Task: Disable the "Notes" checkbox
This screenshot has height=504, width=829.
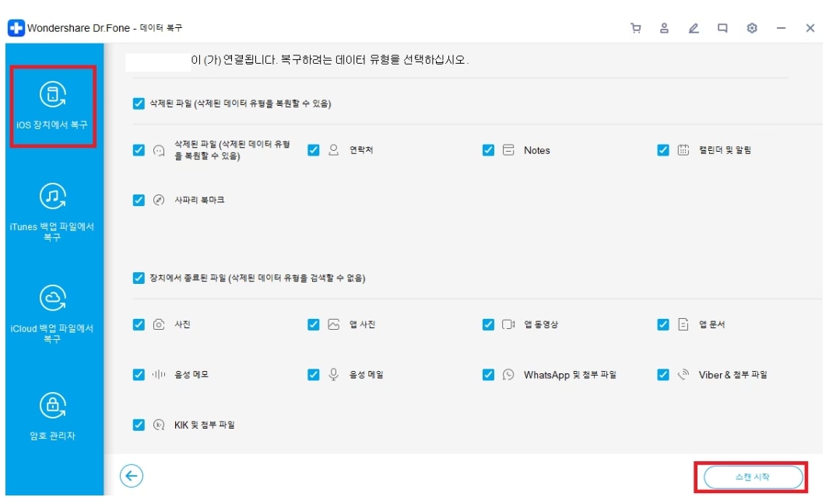Action: [x=488, y=150]
